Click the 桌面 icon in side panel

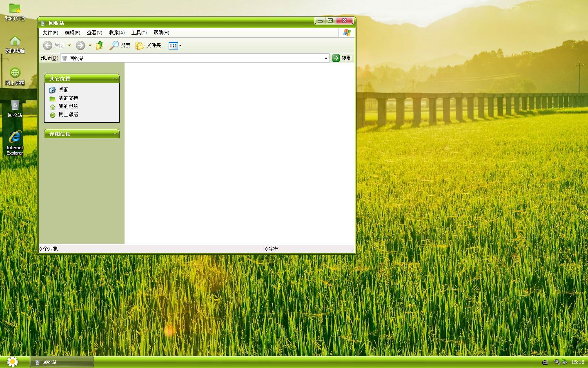[x=52, y=90]
